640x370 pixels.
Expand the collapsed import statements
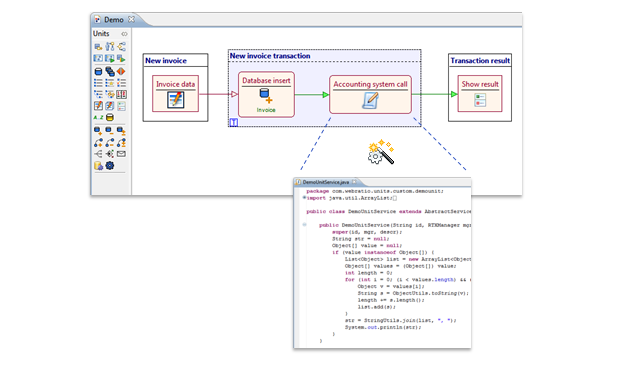[x=304, y=198]
